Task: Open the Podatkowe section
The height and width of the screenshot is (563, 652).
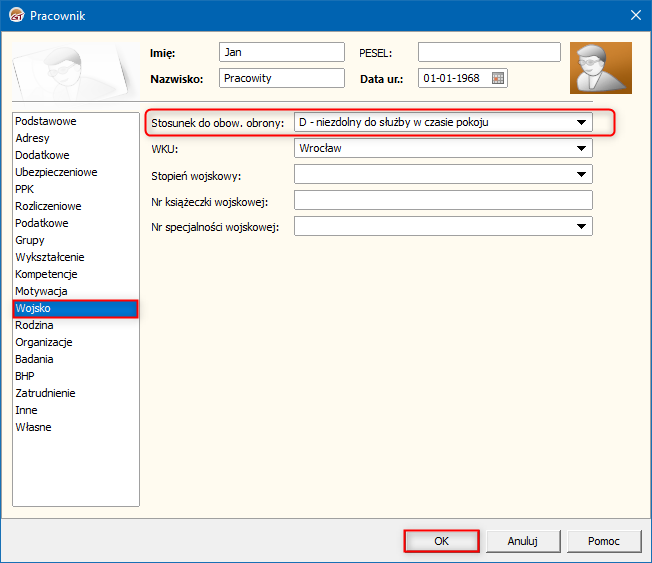Action: 76,223
